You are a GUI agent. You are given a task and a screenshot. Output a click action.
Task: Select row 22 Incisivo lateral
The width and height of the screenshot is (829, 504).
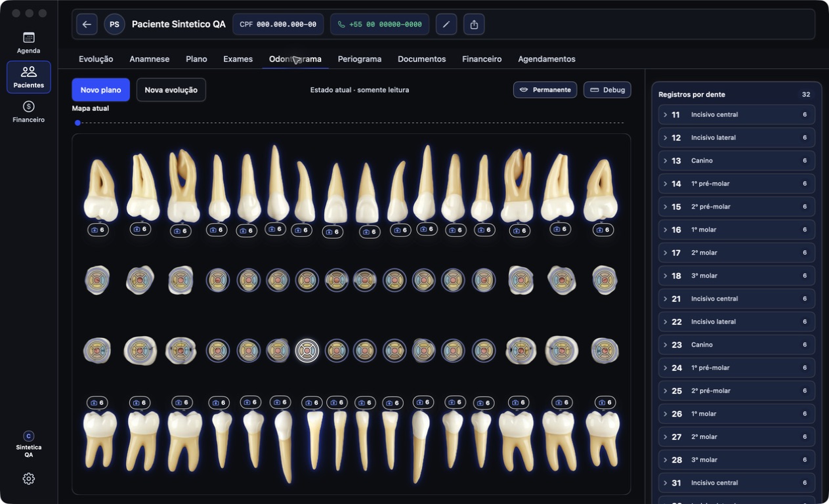pos(736,322)
